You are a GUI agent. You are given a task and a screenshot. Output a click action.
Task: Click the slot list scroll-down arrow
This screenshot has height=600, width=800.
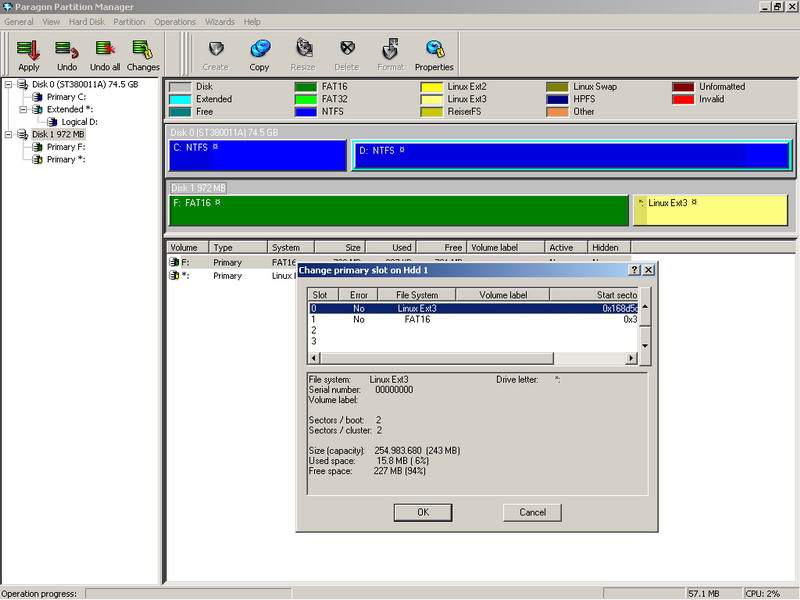645,345
